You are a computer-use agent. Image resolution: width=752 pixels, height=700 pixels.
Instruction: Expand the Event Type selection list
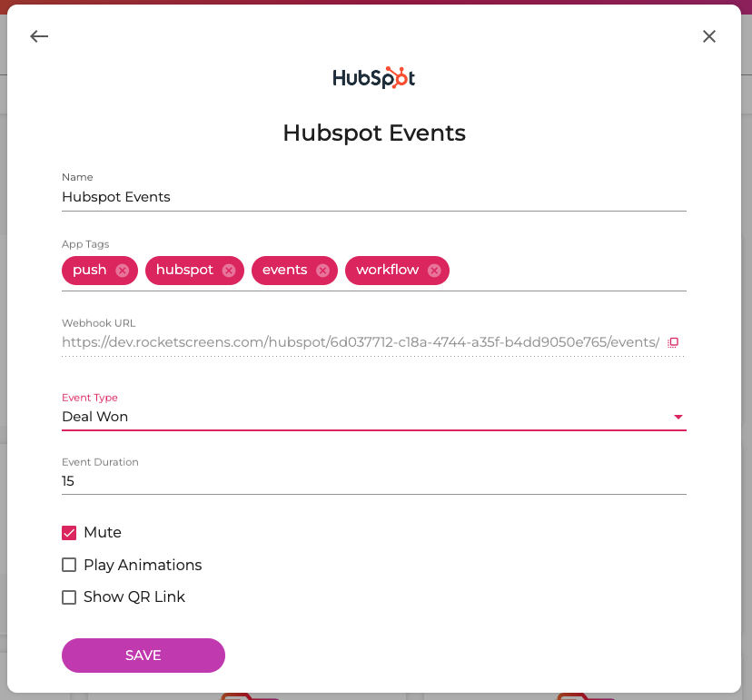(x=678, y=417)
